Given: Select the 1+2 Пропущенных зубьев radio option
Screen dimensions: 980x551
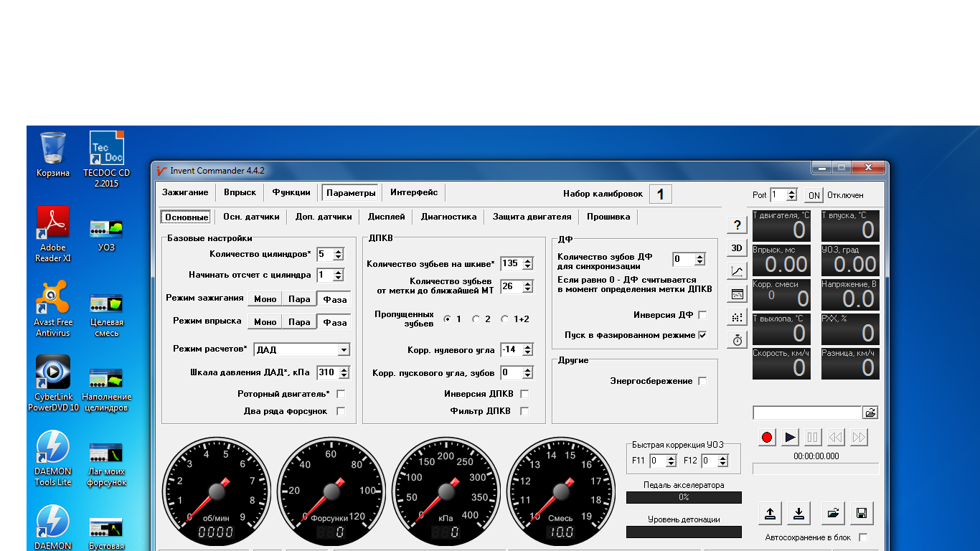Looking at the screenshot, I should (x=505, y=319).
